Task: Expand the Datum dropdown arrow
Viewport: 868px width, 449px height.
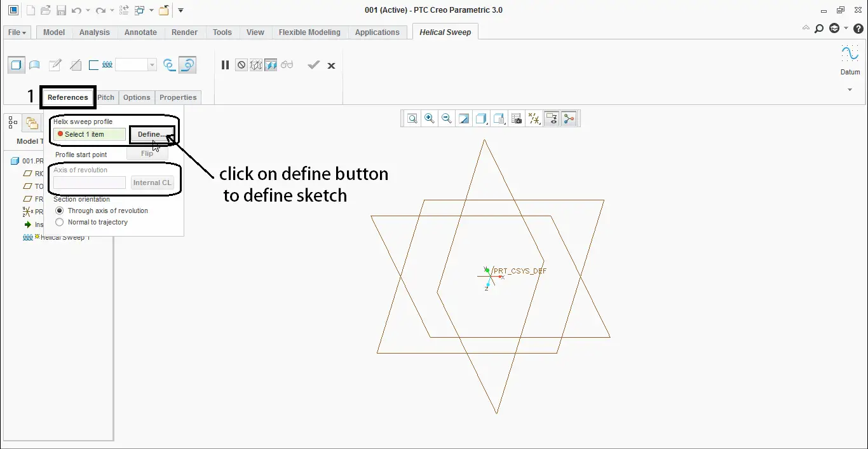Action: 850,90
